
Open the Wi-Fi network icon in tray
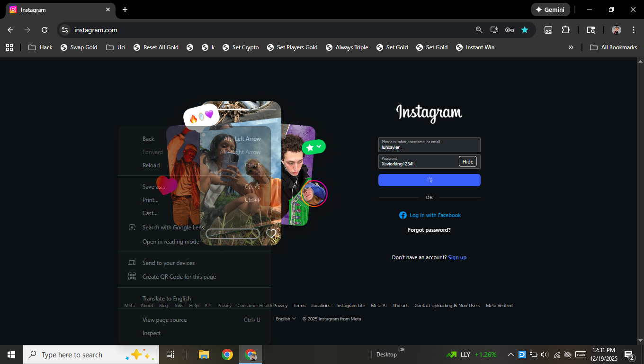click(x=557, y=355)
